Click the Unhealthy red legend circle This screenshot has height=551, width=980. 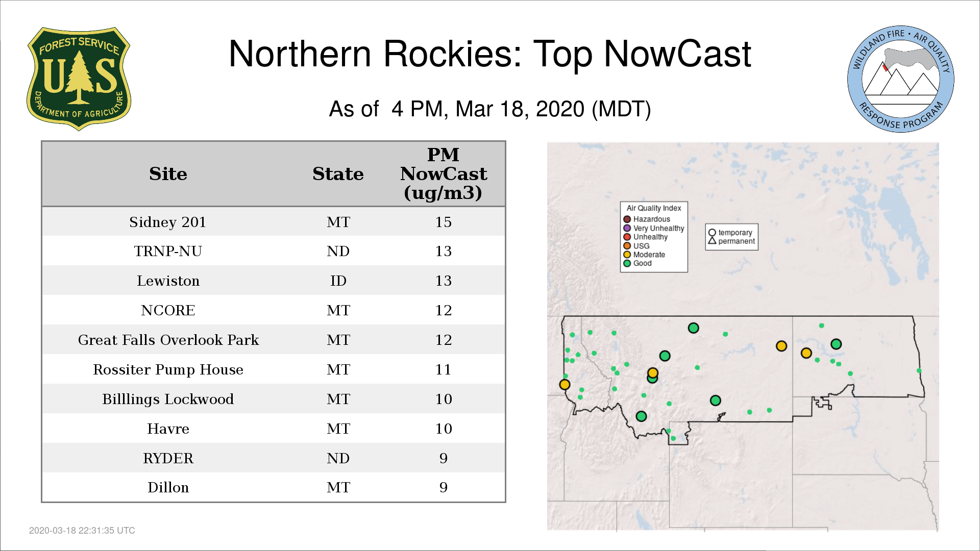click(627, 237)
